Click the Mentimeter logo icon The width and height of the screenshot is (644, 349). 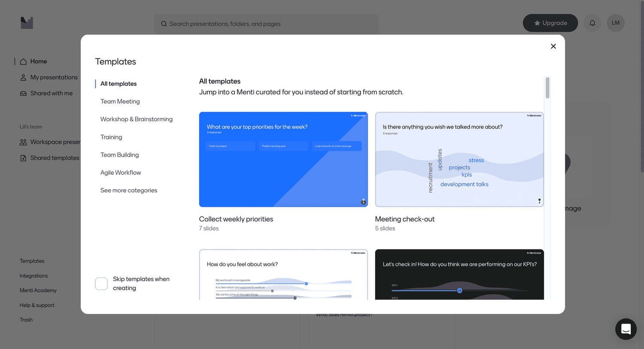pos(27,23)
